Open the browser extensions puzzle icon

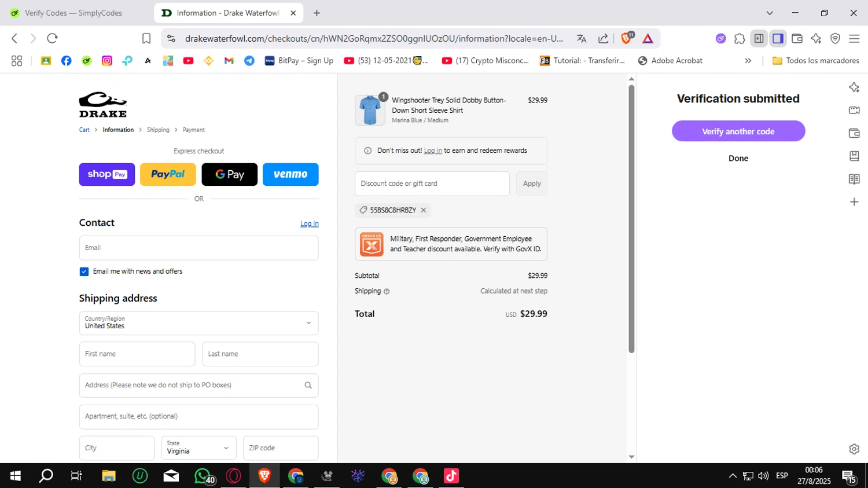(740, 39)
